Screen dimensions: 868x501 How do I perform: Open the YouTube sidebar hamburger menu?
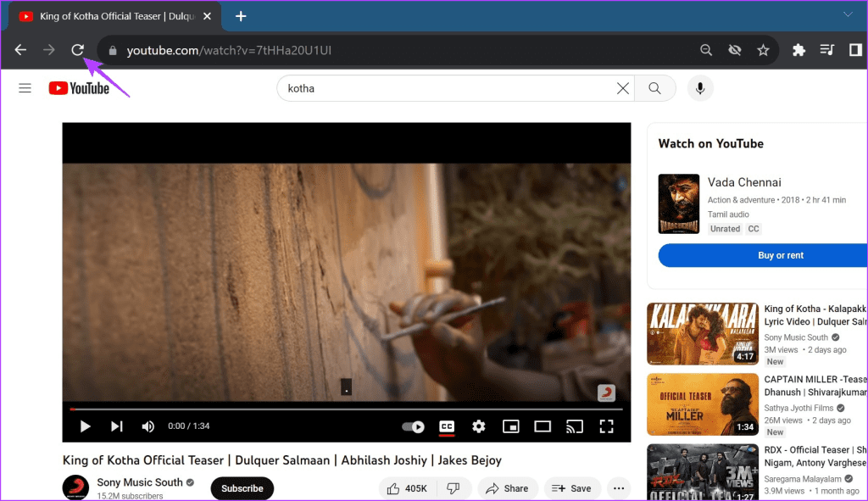pos(25,87)
